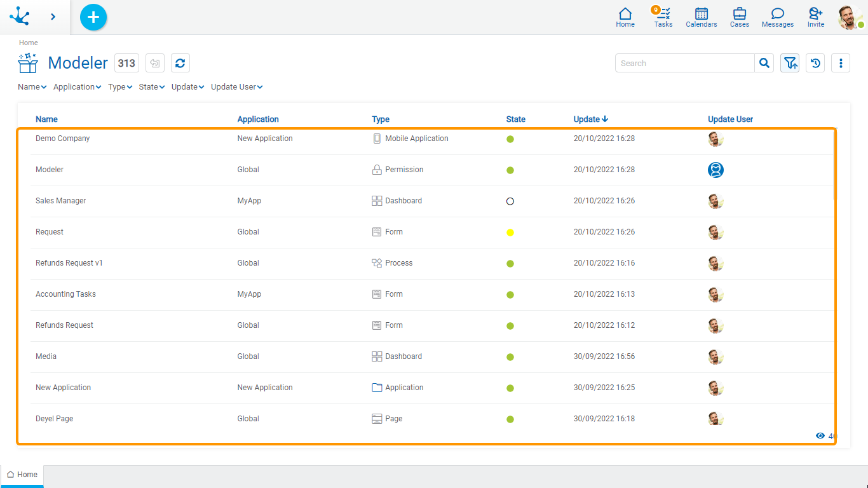Click the Mobile Application phone icon

pyautogui.click(x=377, y=139)
